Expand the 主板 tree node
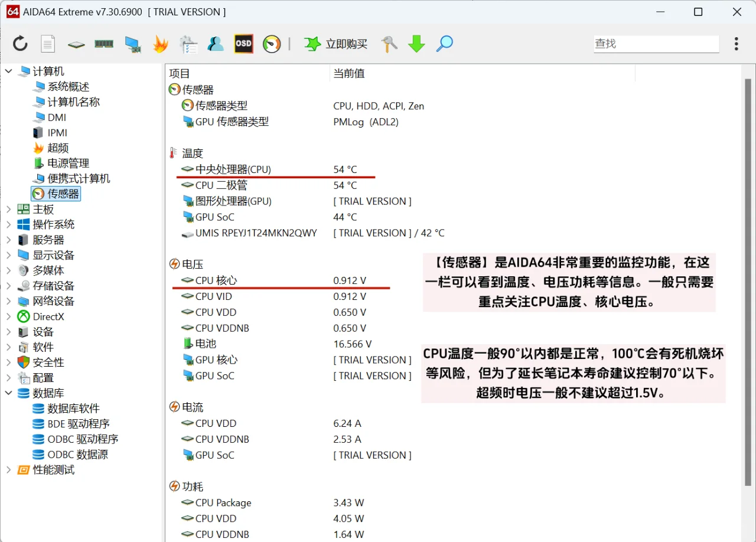The width and height of the screenshot is (756, 542). point(8,209)
